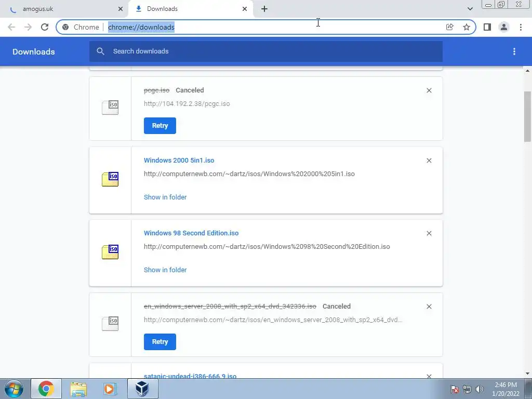Share this page using the address bar icon

449,27
